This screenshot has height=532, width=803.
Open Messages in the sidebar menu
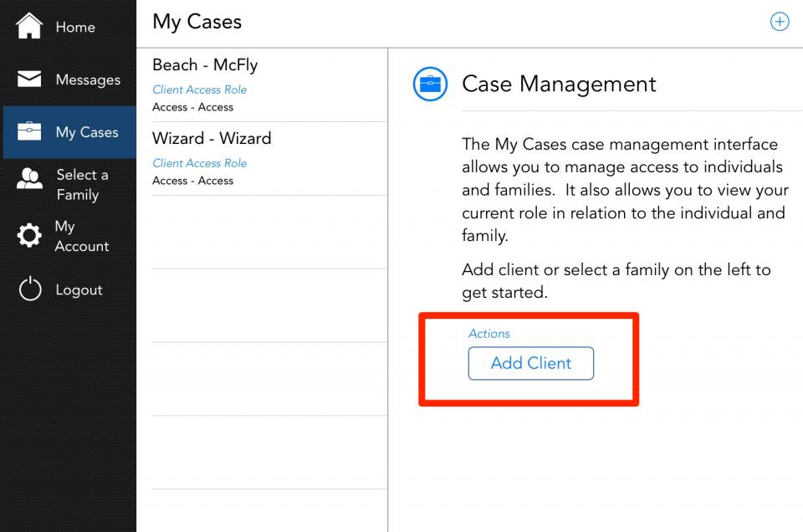pos(88,79)
